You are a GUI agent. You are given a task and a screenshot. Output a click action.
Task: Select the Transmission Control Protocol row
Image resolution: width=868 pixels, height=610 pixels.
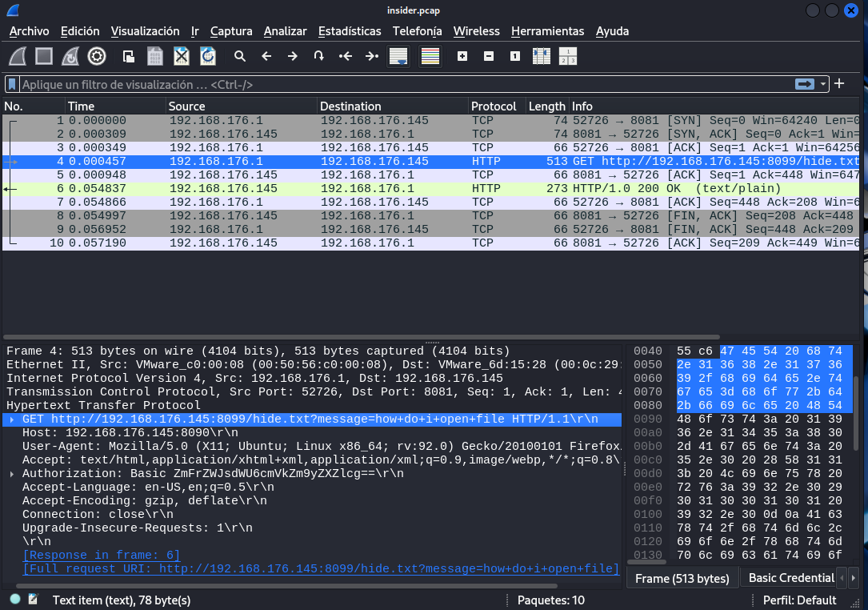(313, 391)
